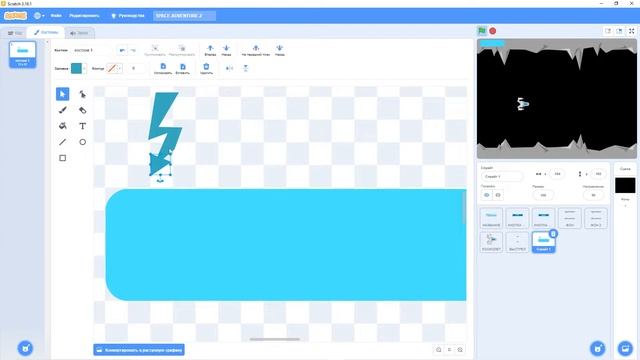Open choose a sprite button
The width and height of the screenshot is (640, 360).
(x=598, y=348)
